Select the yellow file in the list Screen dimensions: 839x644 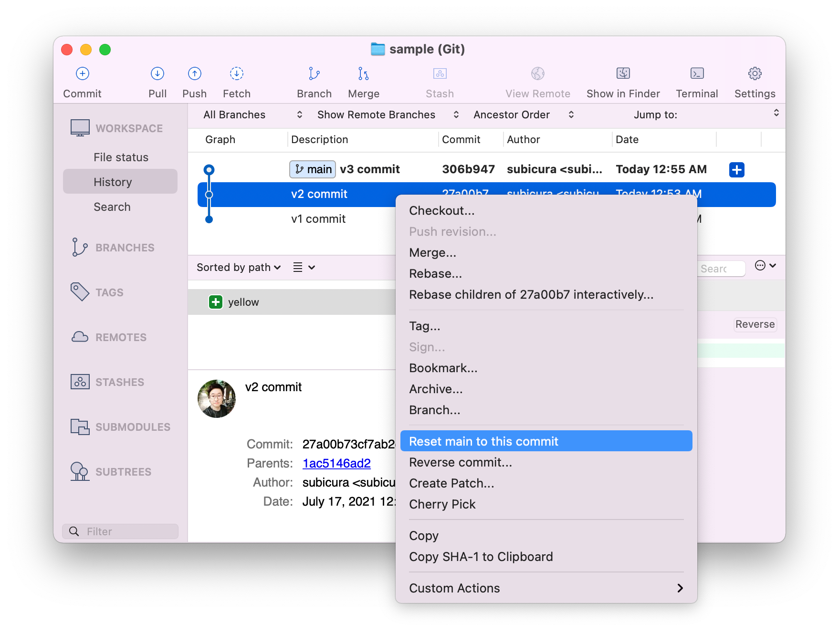[292, 302]
